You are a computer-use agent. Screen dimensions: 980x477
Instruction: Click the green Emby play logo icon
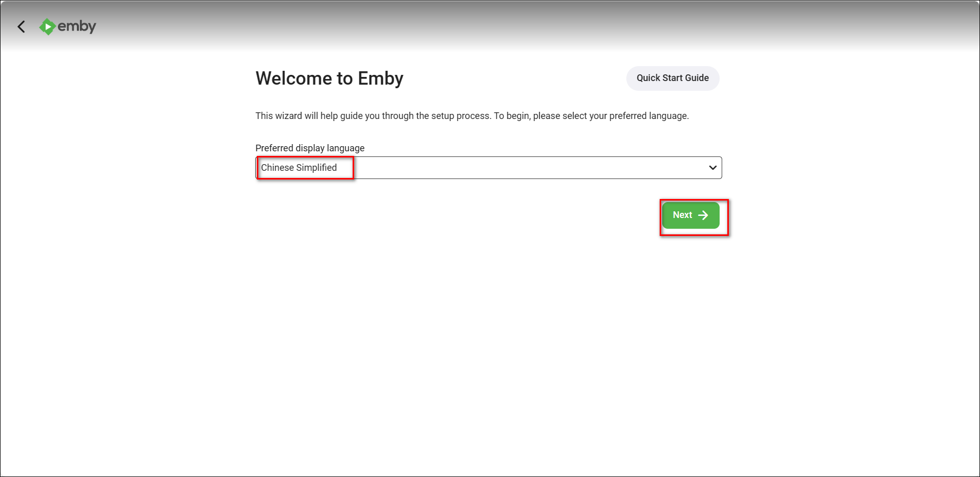click(x=47, y=27)
